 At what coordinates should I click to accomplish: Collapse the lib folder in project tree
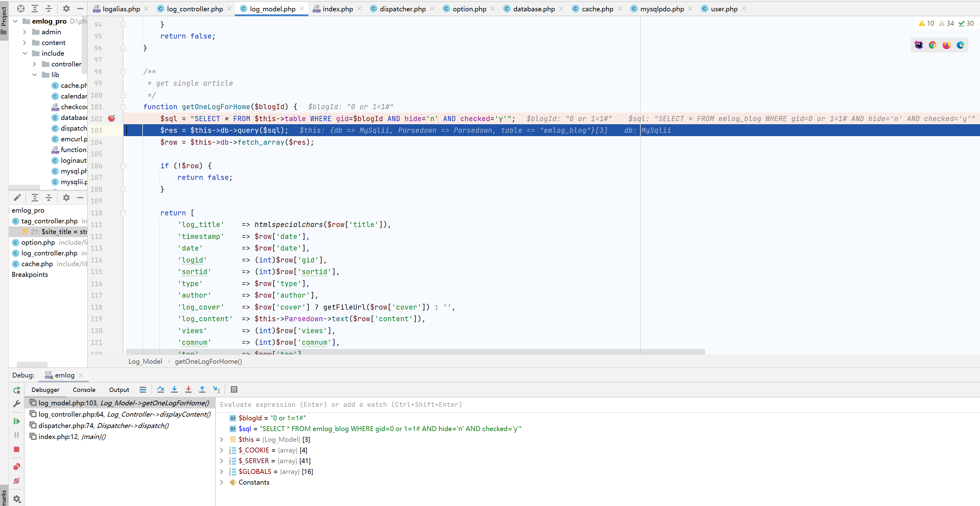[35, 75]
